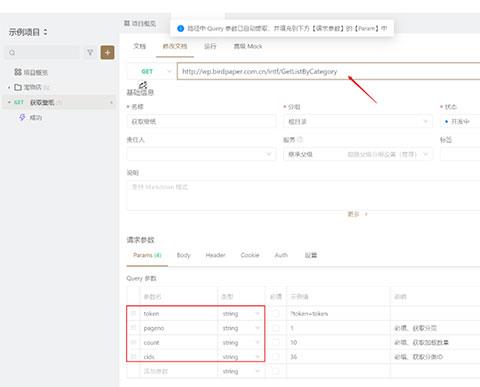Toggle required checkbox for count parameter
480x387 pixels.
[x=276, y=342]
